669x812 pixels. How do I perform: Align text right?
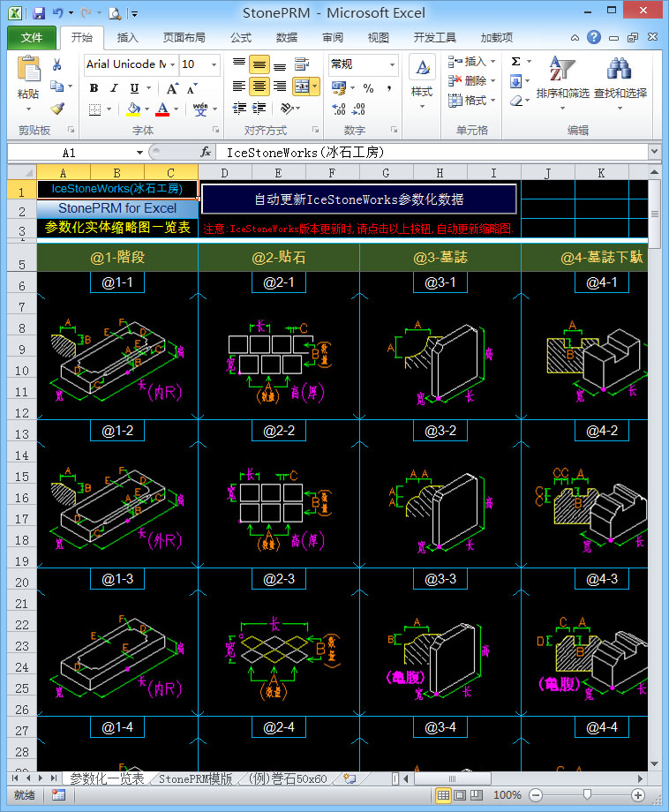(280, 86)
